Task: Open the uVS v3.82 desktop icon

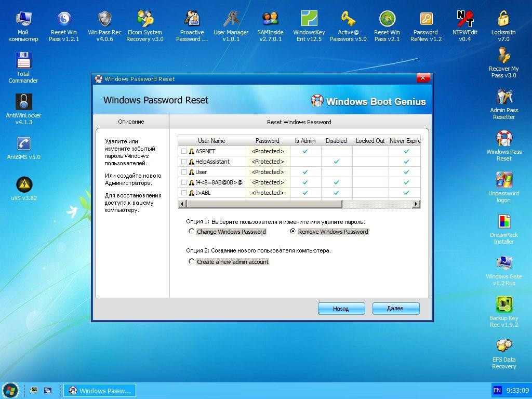Action: [24, 189]
